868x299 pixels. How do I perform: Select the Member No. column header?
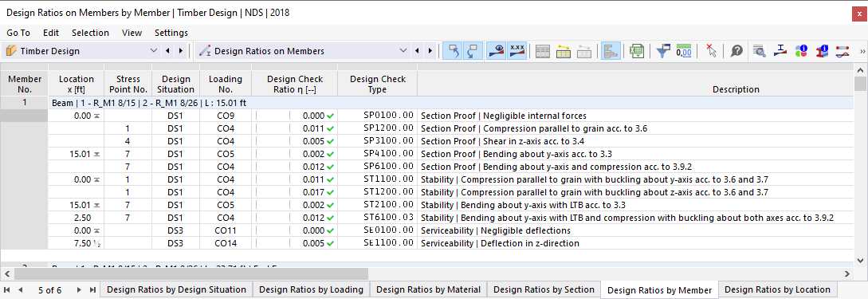(25, 85)
